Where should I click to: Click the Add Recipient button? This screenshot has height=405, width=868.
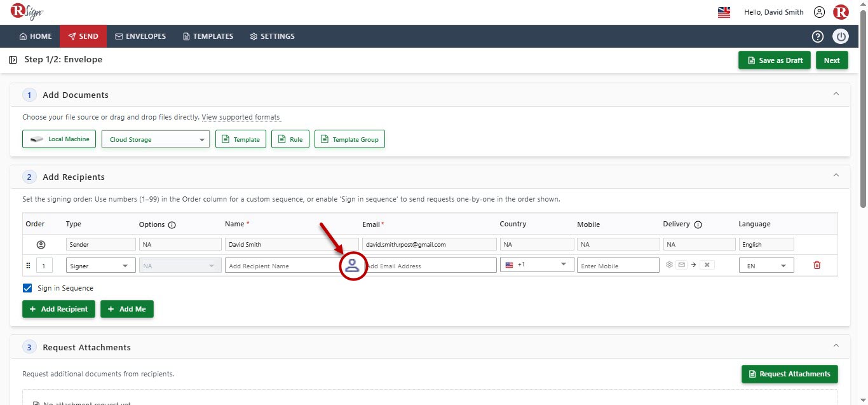[59, 309]
